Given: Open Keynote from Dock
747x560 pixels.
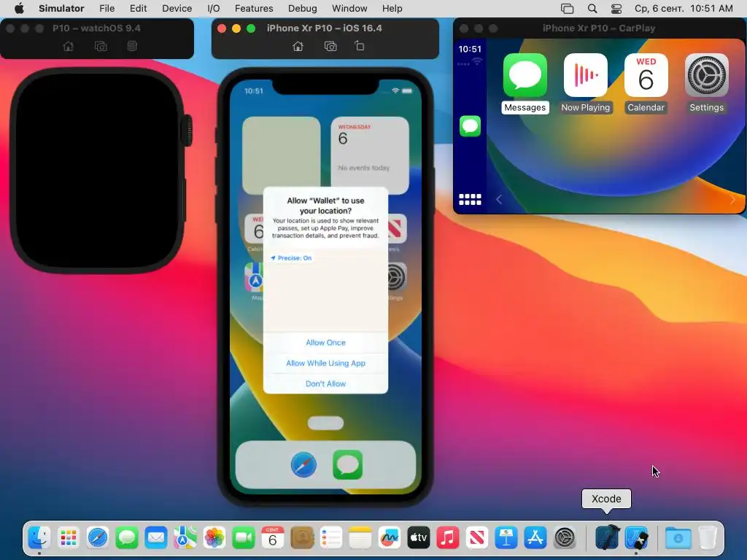Looking at the screenshot, I should tap(506, 538).
